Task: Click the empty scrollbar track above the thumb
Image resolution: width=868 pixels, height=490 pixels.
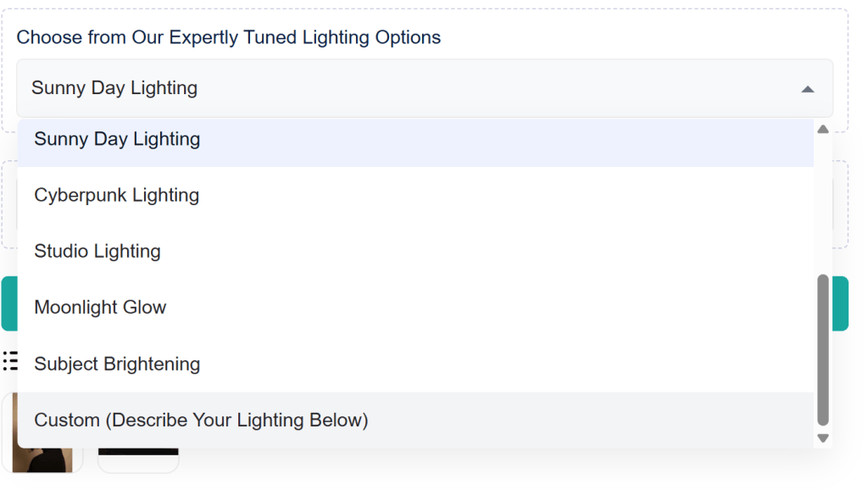Action: (822, 203)
